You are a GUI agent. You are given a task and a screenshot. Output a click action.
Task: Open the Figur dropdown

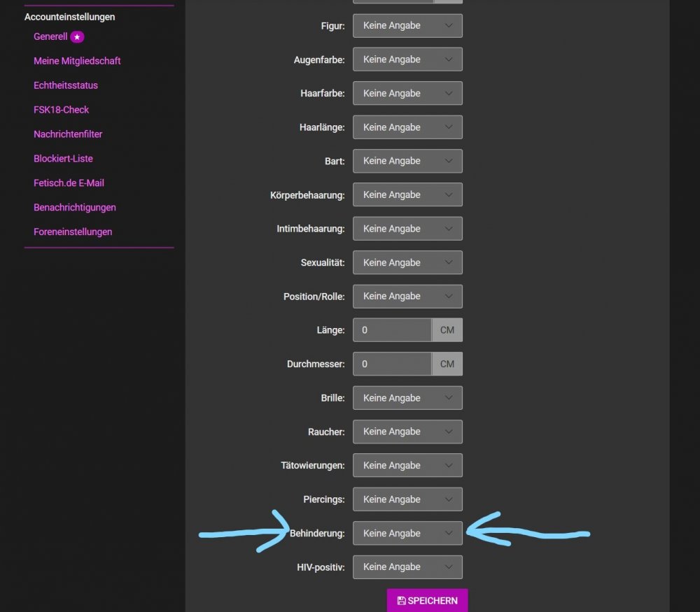click(x=407, y=25)
